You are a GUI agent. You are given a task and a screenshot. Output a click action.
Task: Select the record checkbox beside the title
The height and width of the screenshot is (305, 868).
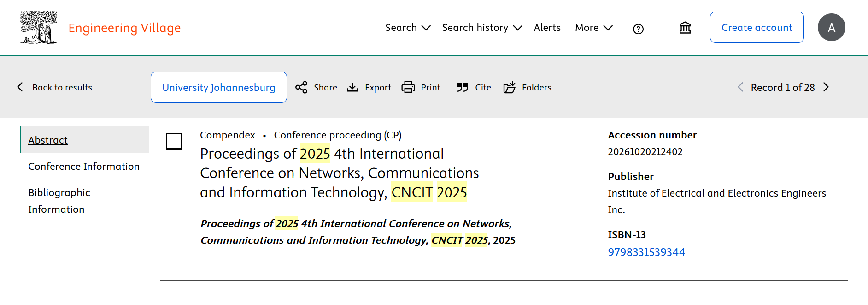tap(174, 141)
